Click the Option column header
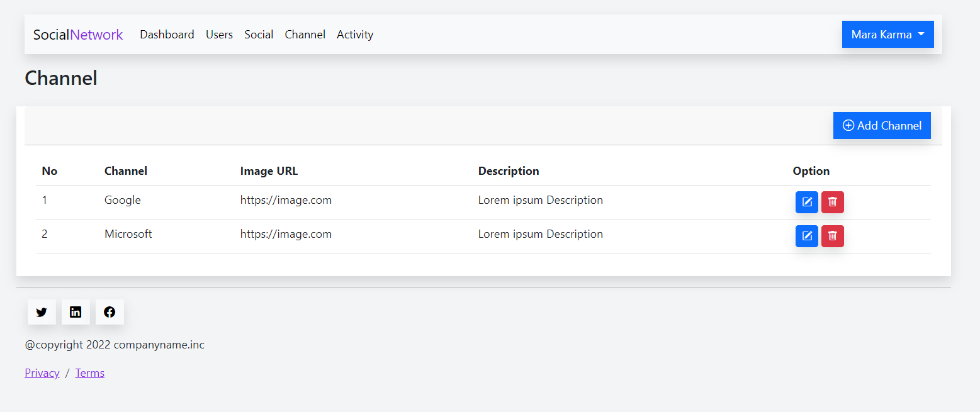The height and width of the screenshot is (412, 980). click(x=811, y=171)
